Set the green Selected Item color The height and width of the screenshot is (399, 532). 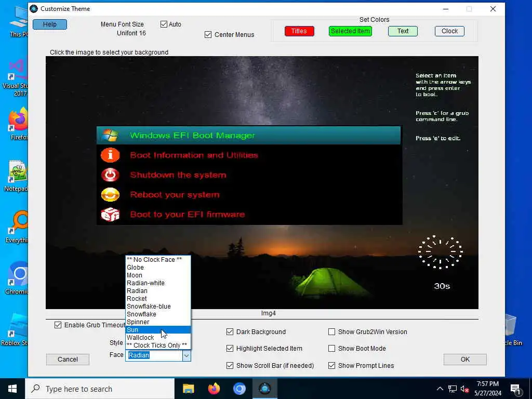350,31
